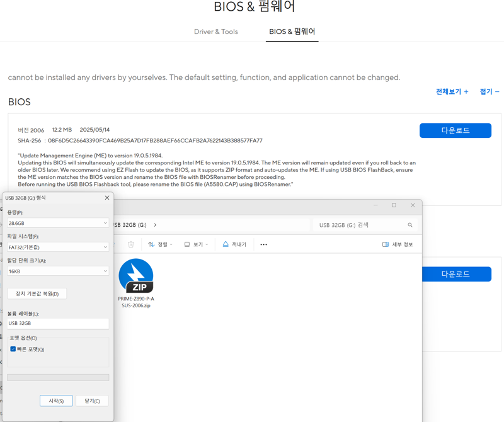The height and width of the screenshot is (422, 504).
Task: Click the second 다운로드 button beside Explorer
Action: (x=456, y=274)
